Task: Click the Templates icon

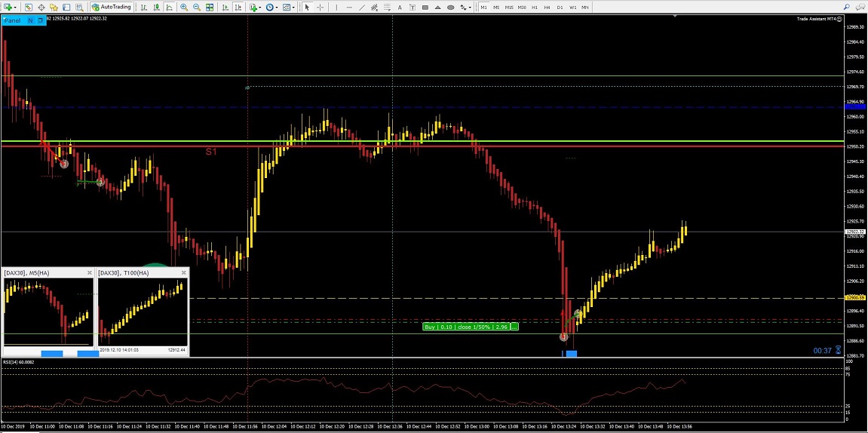Action: pyautogui.click(x=287, y=8)
